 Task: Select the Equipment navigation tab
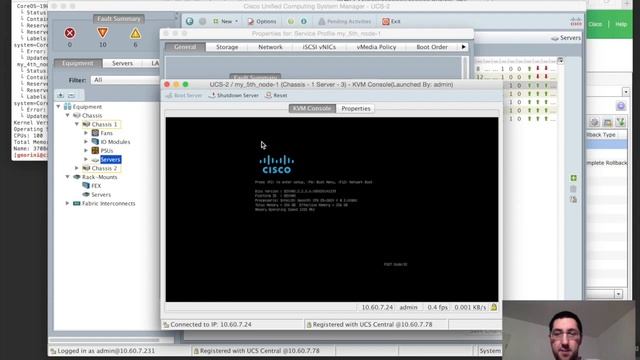click(x=78, y=63)
